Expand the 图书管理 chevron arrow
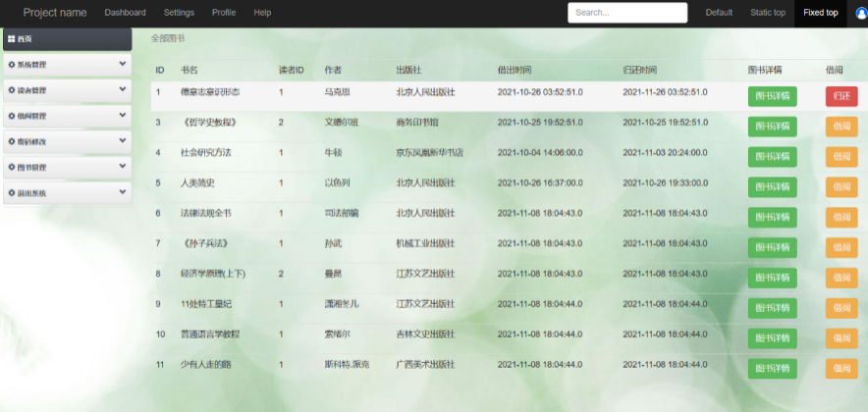 pyautogui.click(x=122, y=168)
